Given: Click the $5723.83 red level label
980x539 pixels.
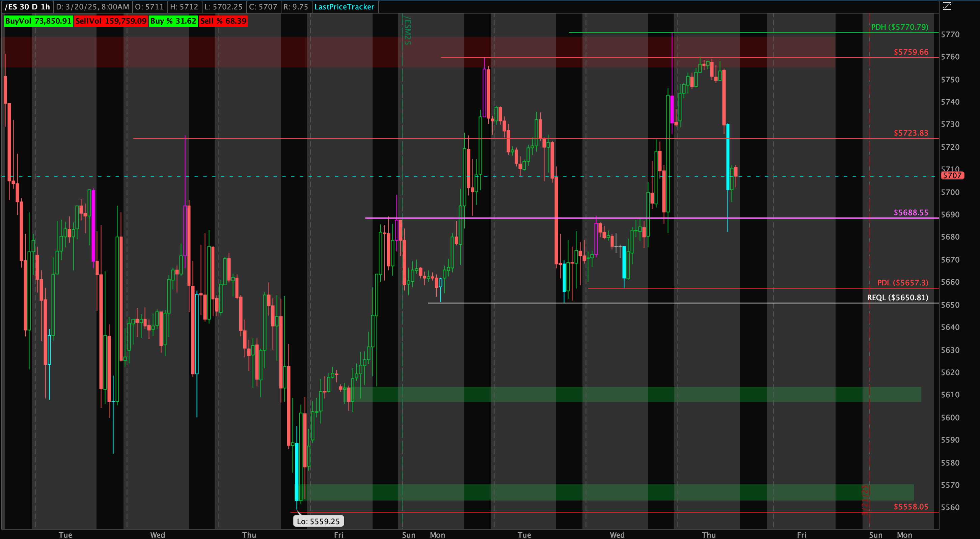Looking at the screenshot, I should 911,133.
